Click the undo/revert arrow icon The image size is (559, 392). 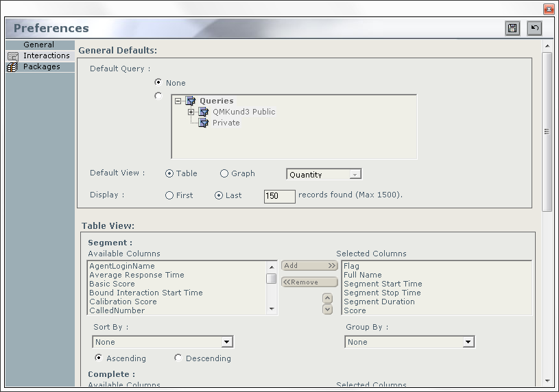[534, 28]
